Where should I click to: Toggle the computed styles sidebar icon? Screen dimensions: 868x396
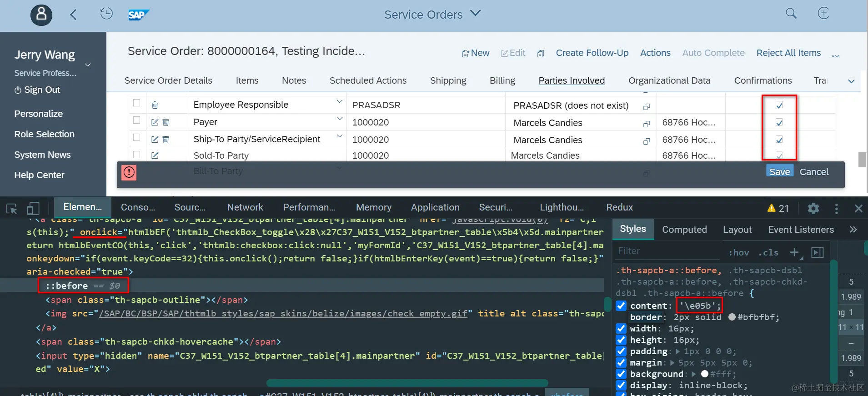818,252
